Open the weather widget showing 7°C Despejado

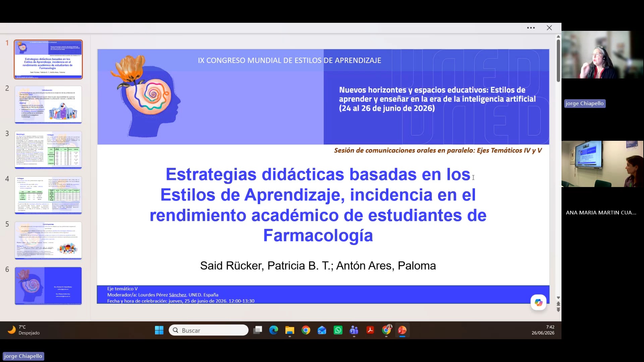(23, 330)
